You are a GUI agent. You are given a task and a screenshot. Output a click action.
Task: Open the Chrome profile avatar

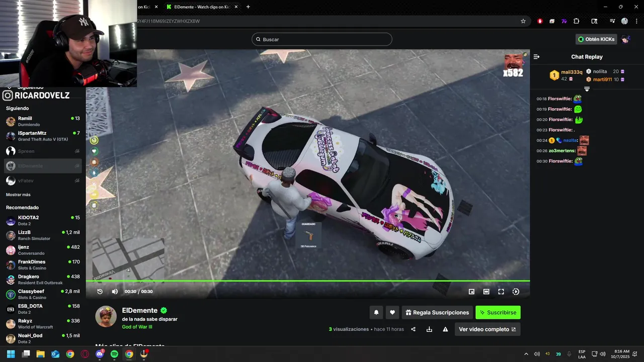coord(624,21)
